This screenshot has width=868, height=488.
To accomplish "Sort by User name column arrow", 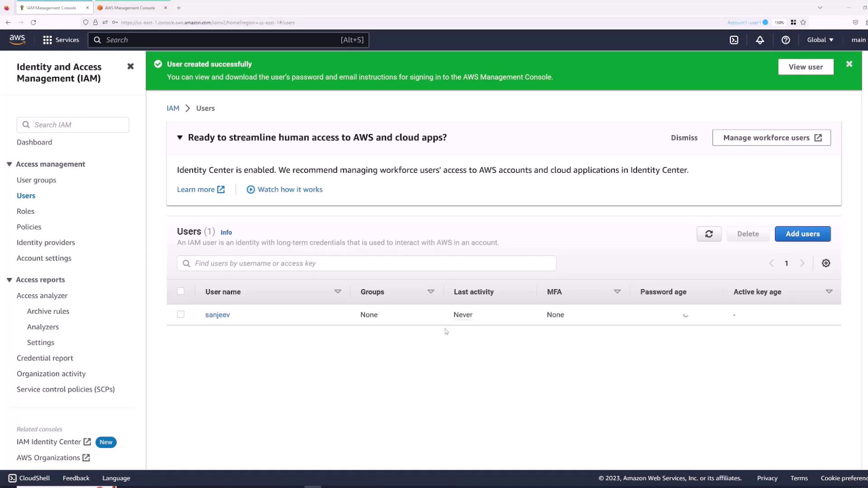I will (x=338, y=292).
